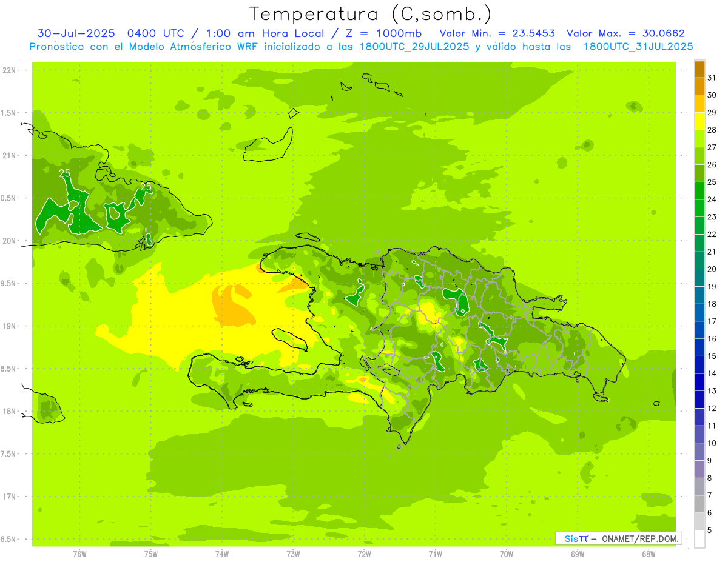
Task: Click the '72W' longitude label
Action: [x=364, y=554]
